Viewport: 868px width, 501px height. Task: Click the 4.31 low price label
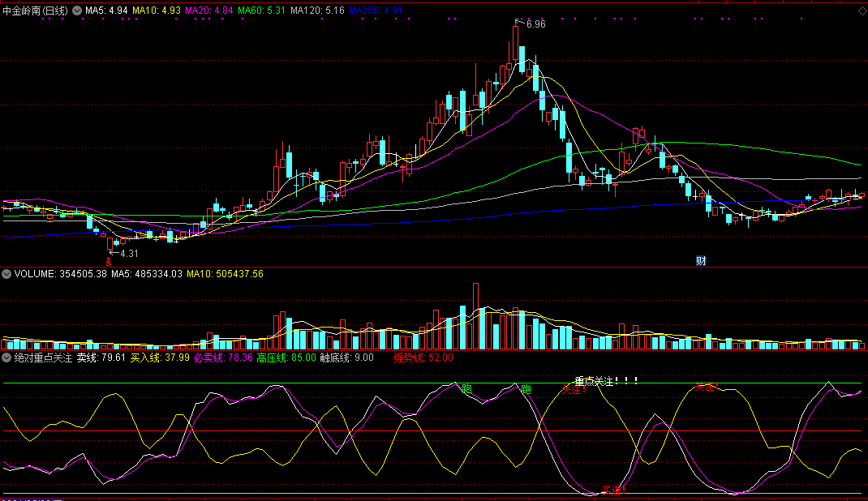(129, 254)
